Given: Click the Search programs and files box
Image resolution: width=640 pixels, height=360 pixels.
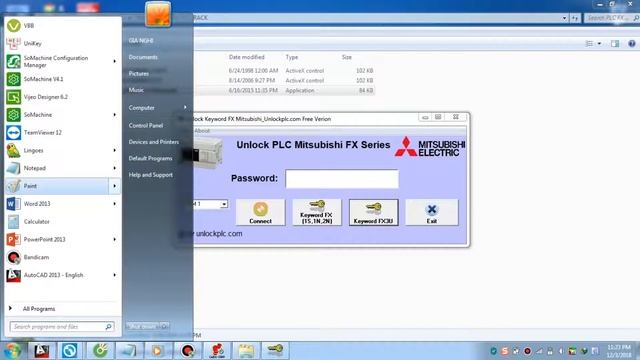Looking at the screenshot, I should pyautogui.click(x=62, y=327).
